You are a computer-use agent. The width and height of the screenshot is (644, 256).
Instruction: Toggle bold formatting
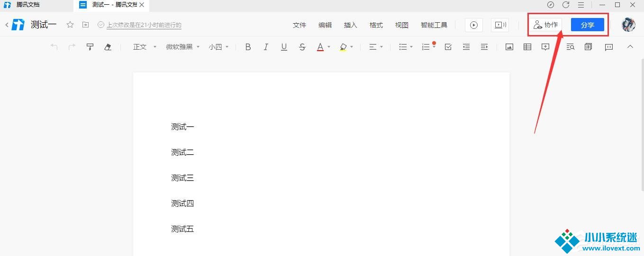pyautogui.click(x=248, y=47)
